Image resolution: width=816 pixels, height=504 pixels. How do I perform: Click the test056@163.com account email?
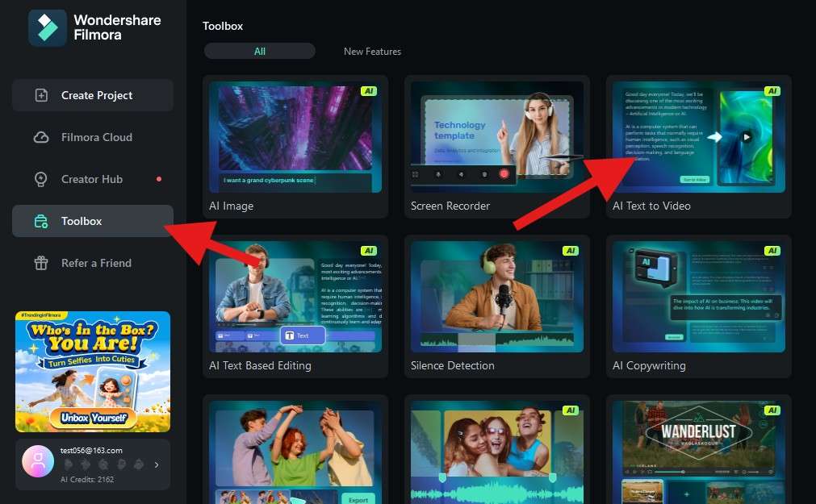pyautogui.click(x=91, y=451)
